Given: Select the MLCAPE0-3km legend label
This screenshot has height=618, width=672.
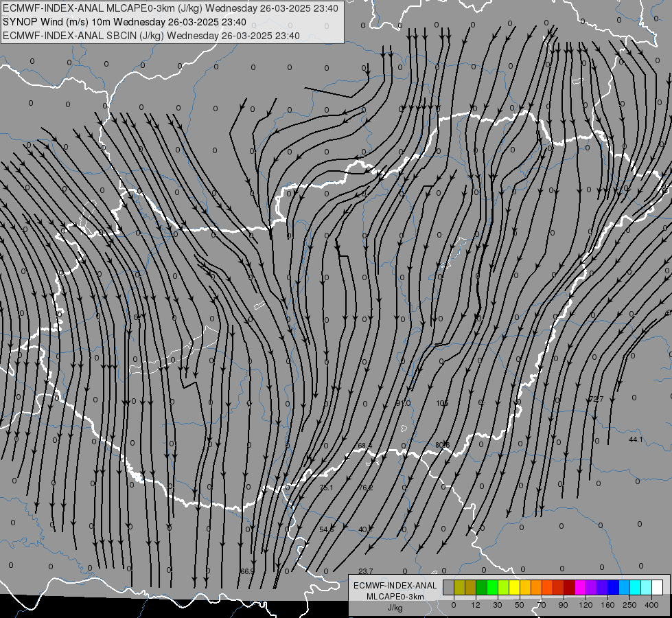Looking at the screenshot, I should [x=395, y=597].
